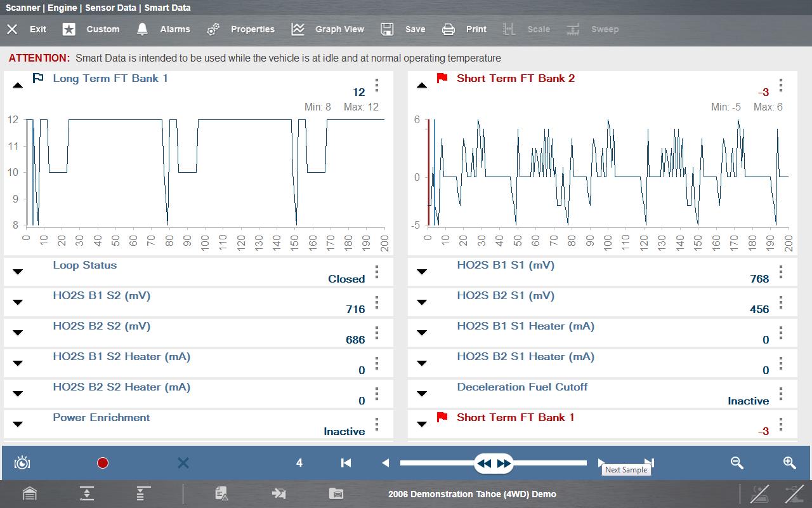Viewport: 812px width, 508px height.
Task: Open the options menu for Deceleration Fuel Cutoff
Action: tap(781, 394)
